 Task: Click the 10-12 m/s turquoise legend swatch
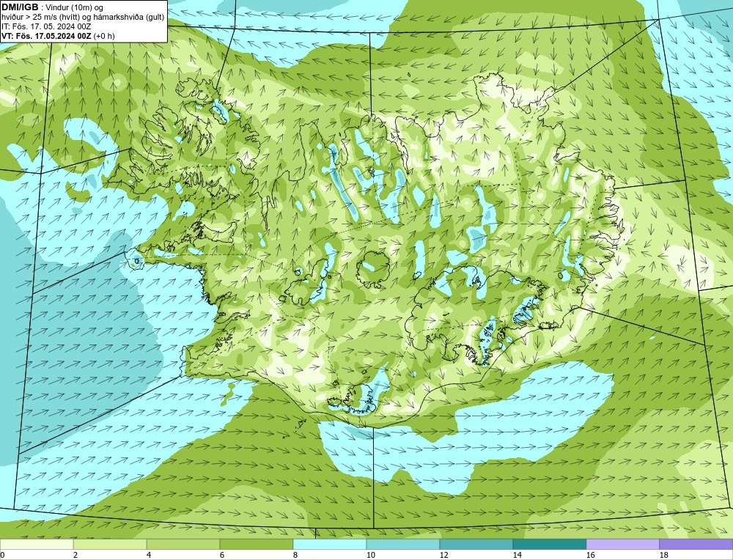403,544
